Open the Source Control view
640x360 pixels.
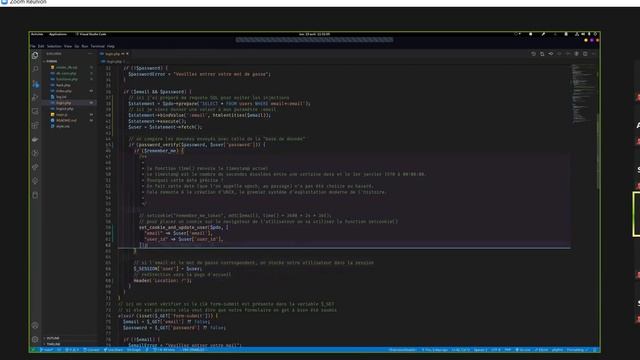(35, 84)
